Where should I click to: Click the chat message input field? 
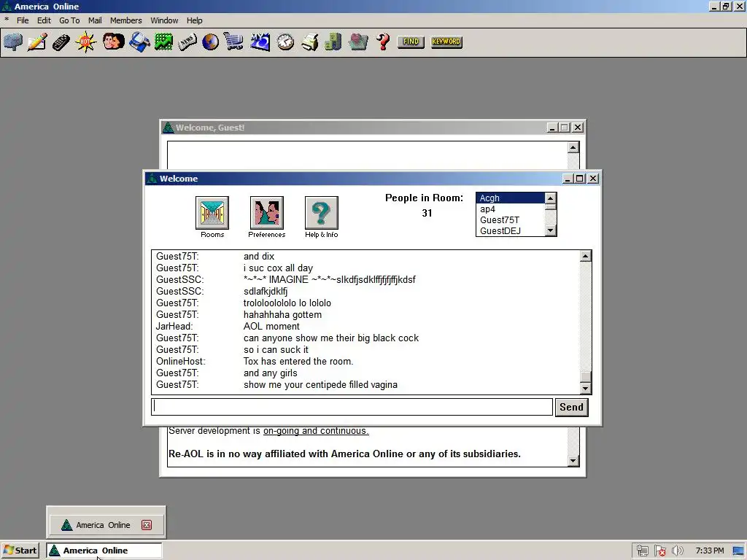tap(352, 407)
